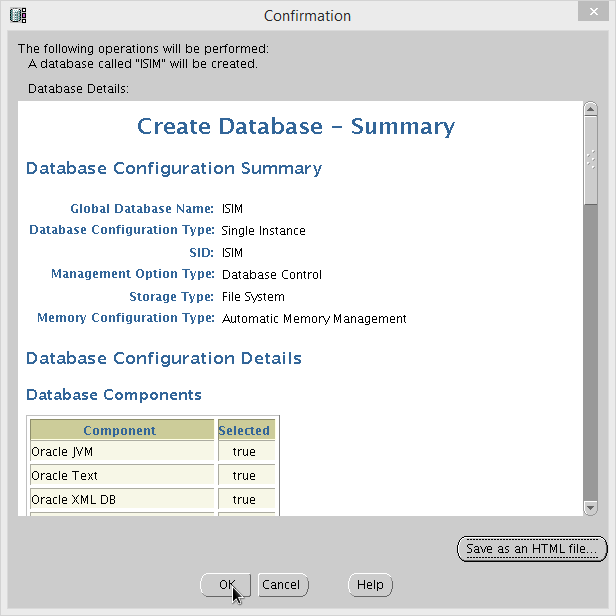Click the scrollbar up arrow
The image size is (616, 616).
pos(590,109)
